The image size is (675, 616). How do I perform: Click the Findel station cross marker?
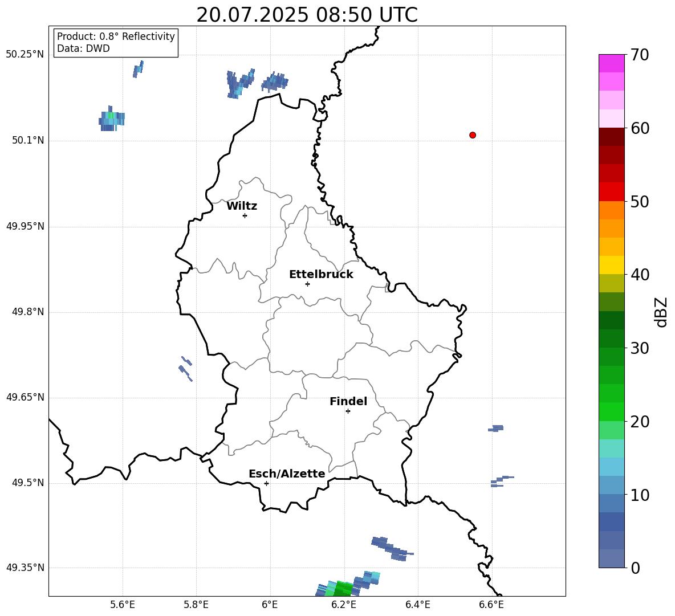click(348, 411)
